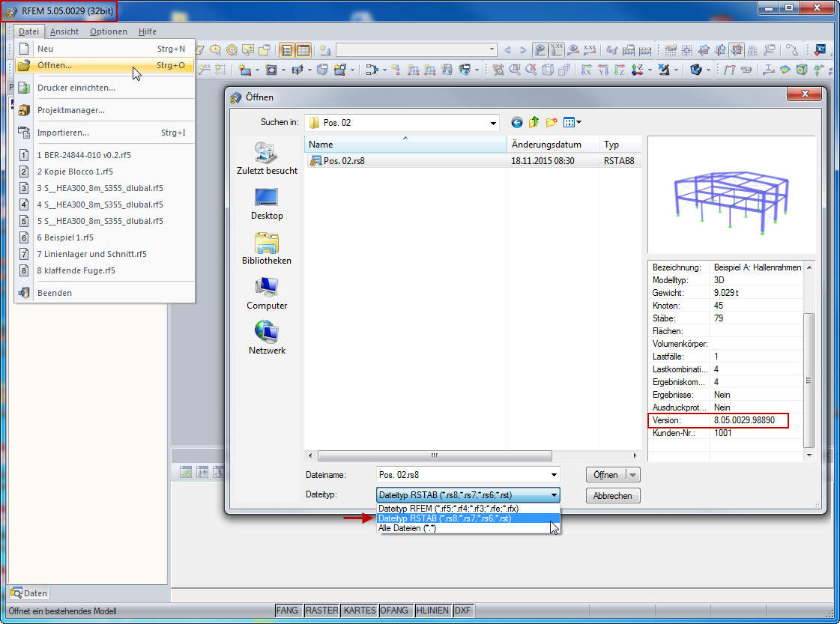The image size is (840, 624).
Task: Open the Ansicht menu
Action: point(64,31)
